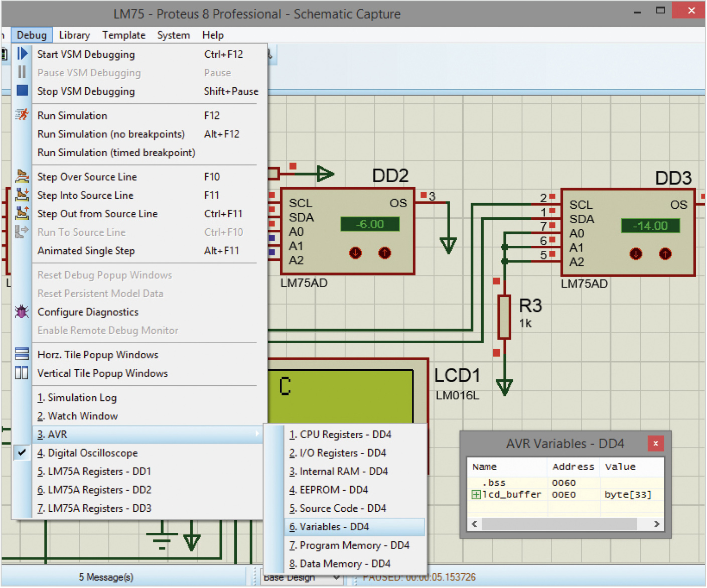Image resolution: width=707 pixels, height=588 pixels.
Task: Click the Step Into Source Line icon
Action: tap(22, 195)
